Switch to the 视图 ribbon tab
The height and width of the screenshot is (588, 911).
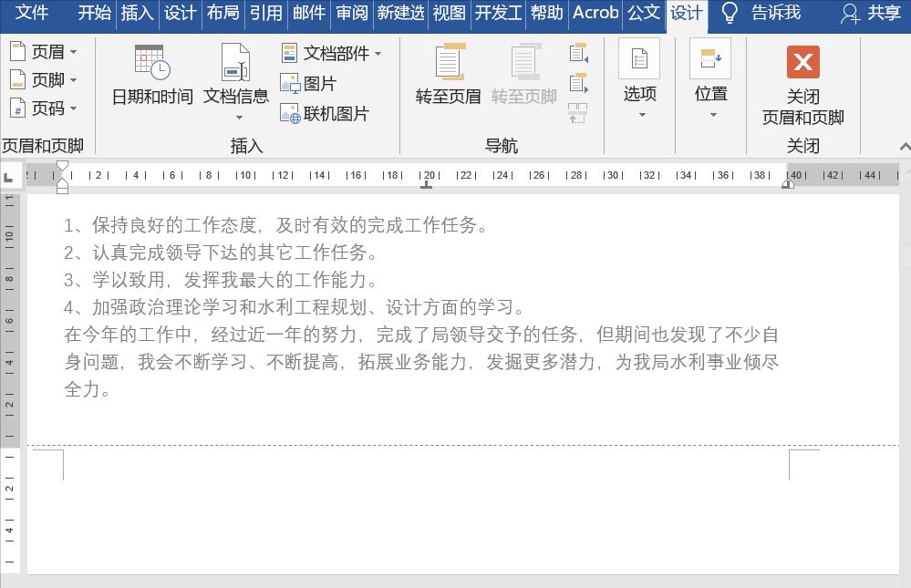(x=449, y=14)
